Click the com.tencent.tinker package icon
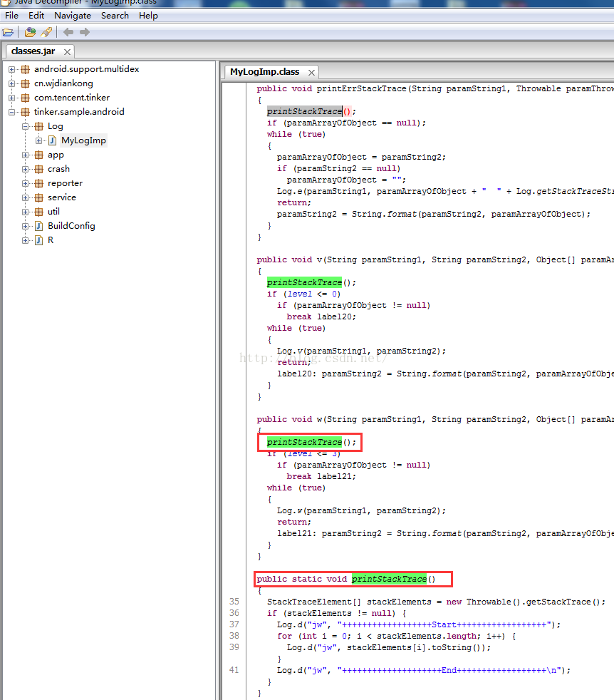614x700 pixels. (x=26, y=98)
